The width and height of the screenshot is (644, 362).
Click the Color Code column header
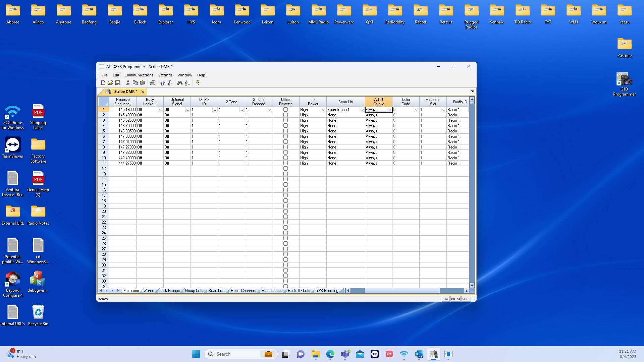pos(406,102)
